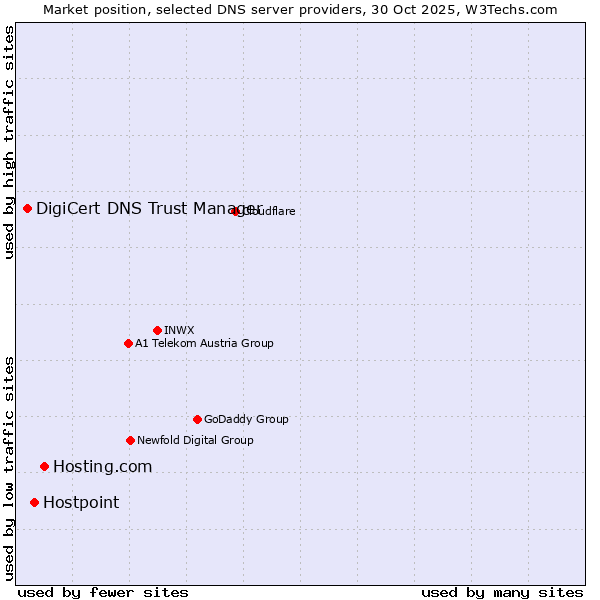Select the GoDaddy Group red marker
The width and height of the screenshot is (600, 600).
[197, 419]
